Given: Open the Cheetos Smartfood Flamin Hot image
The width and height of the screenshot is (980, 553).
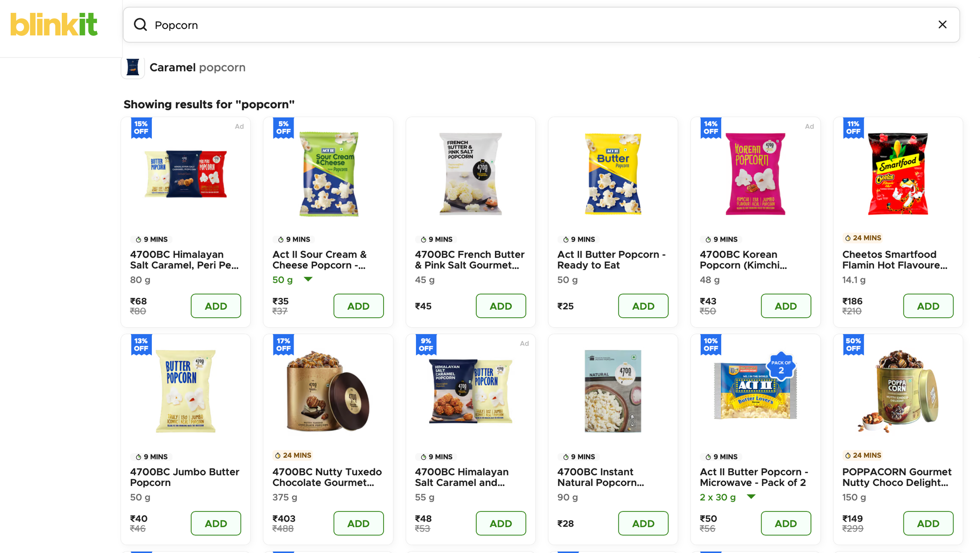Looking at the screenshot, I should pos(898,174).
